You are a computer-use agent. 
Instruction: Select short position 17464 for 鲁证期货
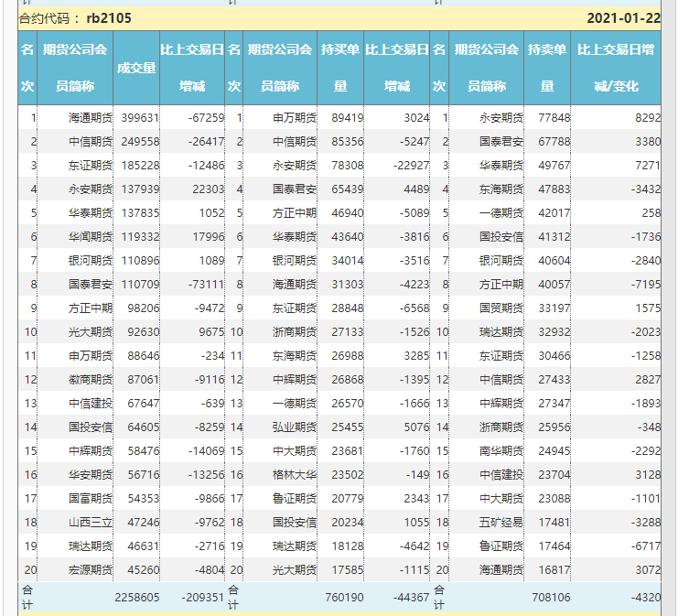pos(554,546)
